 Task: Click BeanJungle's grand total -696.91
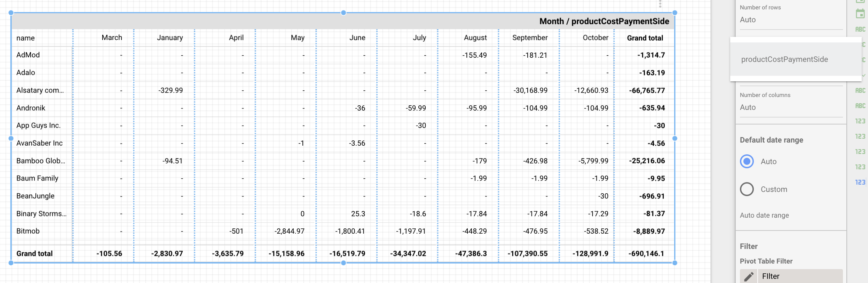click(x=652, y=196)
